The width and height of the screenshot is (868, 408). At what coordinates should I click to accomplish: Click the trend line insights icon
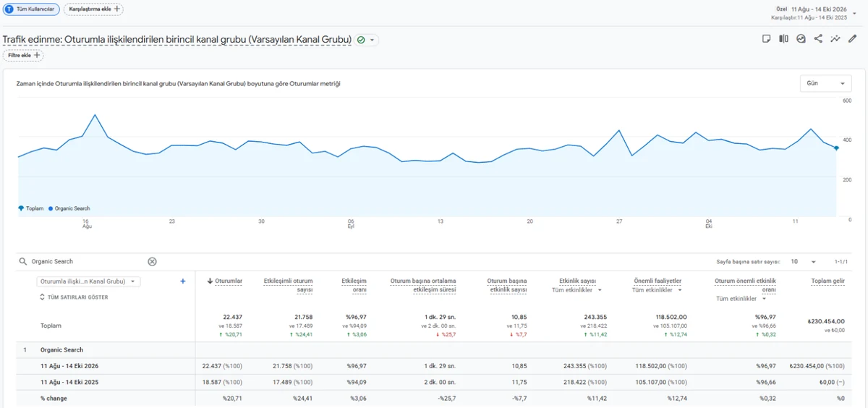[835, 39]
